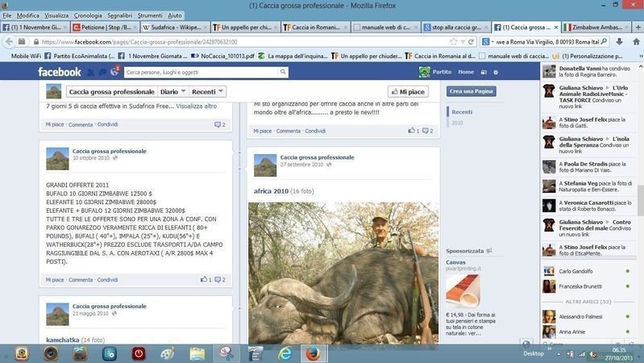The height and width of the screenshot is (363, 644).
Task: Open the file folder icon in taskbar
Action: (x=197, y=353)
